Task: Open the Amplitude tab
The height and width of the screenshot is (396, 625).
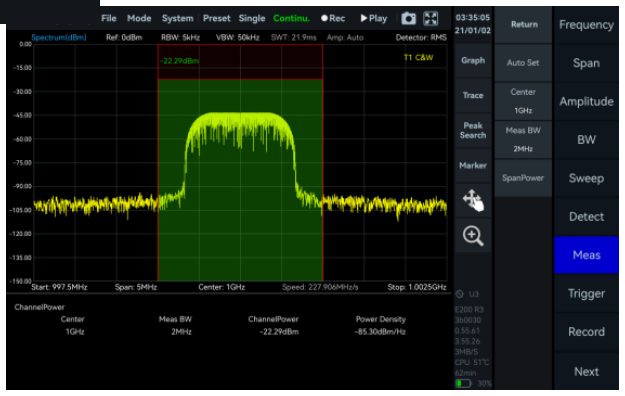Action: click(x=586, y=102)
